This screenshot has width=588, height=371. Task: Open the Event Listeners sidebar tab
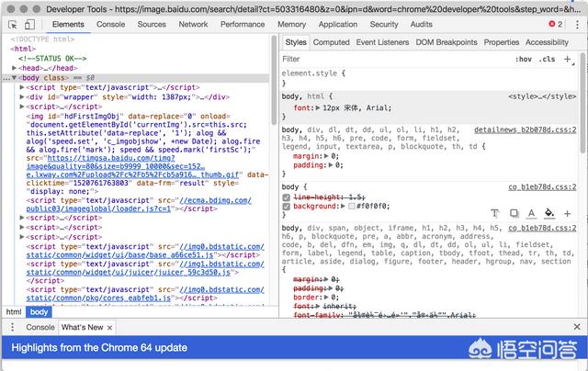click(x=382, y=42)
